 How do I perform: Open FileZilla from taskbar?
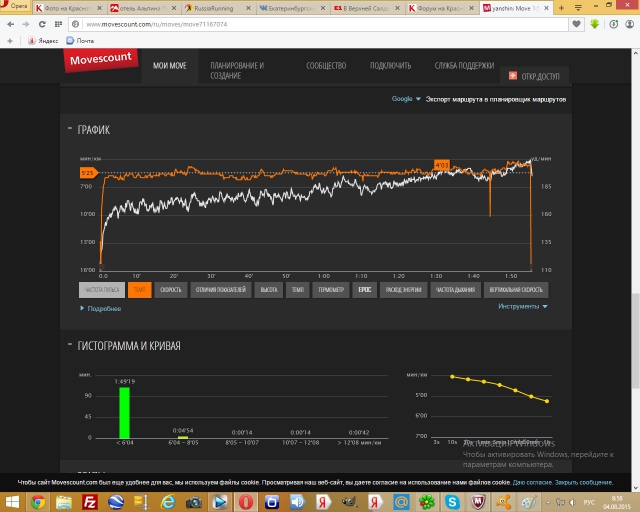pyautogui.click(x=89, y=502)
